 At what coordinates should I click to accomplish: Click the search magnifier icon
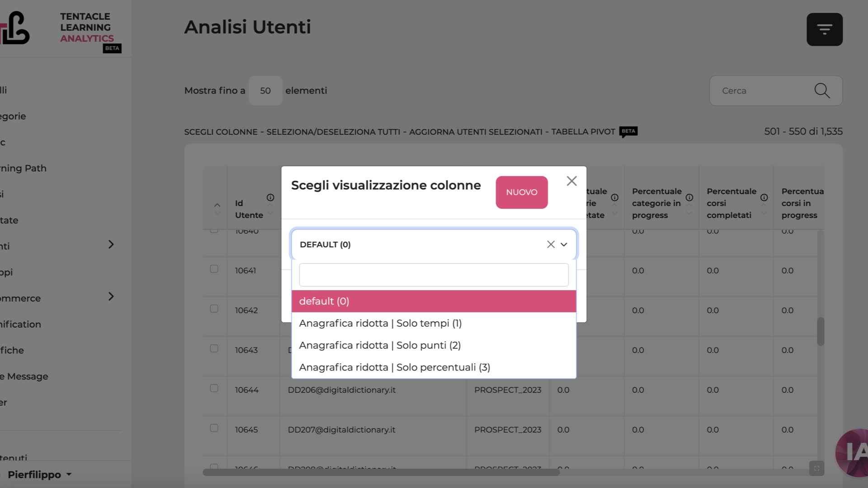822,90
